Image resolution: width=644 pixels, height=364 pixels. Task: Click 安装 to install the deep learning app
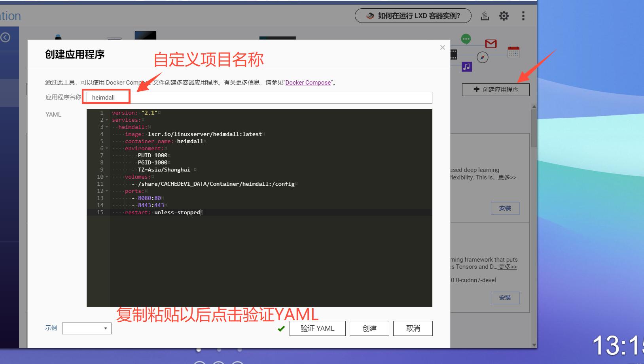click(x=505, y=208)
